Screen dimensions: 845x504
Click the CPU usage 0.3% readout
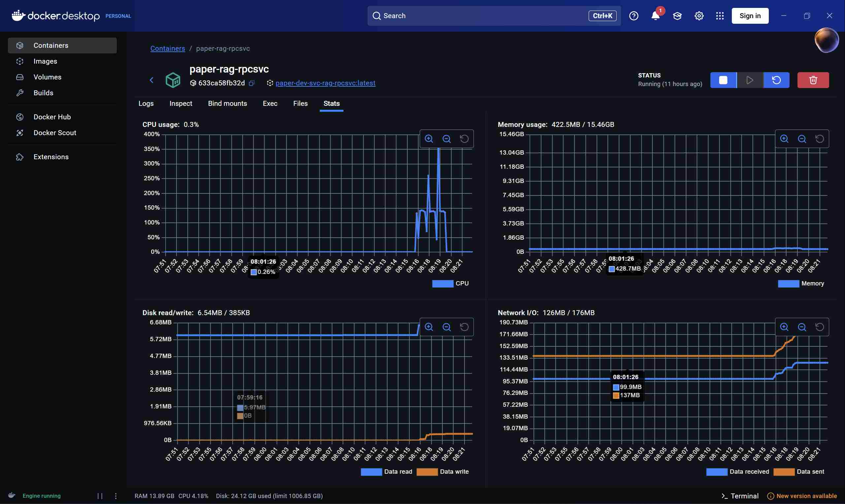(171, 125)
